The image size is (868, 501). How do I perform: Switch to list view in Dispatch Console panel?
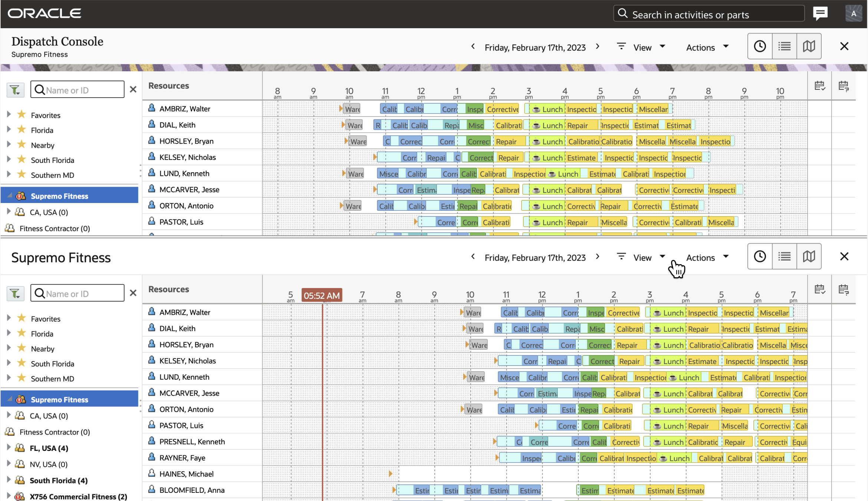click(784, 46)
